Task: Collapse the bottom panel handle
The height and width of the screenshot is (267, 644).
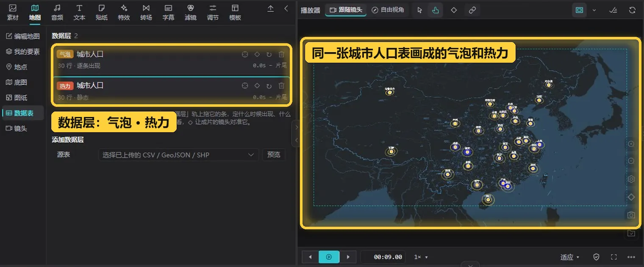Action: tap(470, 264)
